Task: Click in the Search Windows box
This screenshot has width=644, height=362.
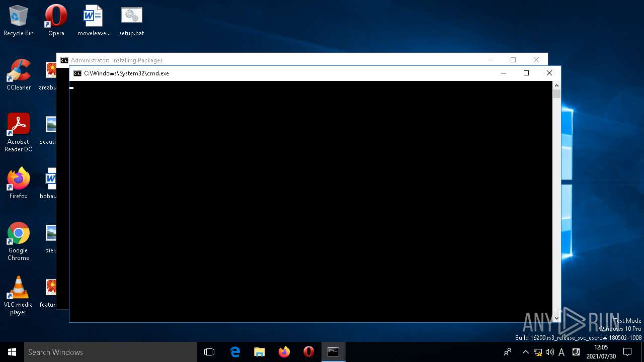Action: [111, 352]
